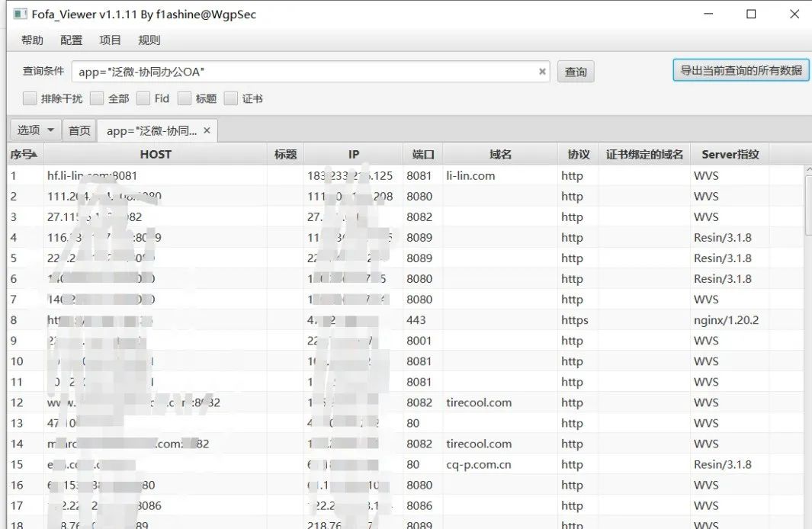This screenshot has width=812, height=529.
Task: Close the app="泛微-协同..." tab
Action: pos(207,130)
